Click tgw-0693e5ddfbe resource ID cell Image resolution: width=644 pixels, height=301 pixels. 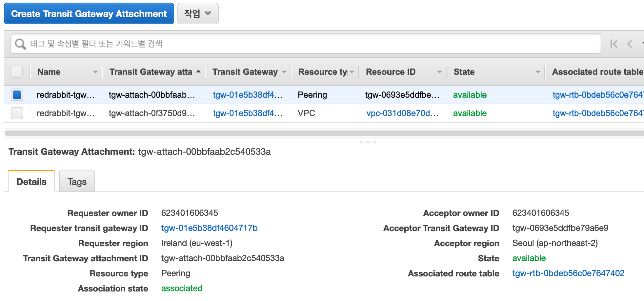tap(402, 95)
